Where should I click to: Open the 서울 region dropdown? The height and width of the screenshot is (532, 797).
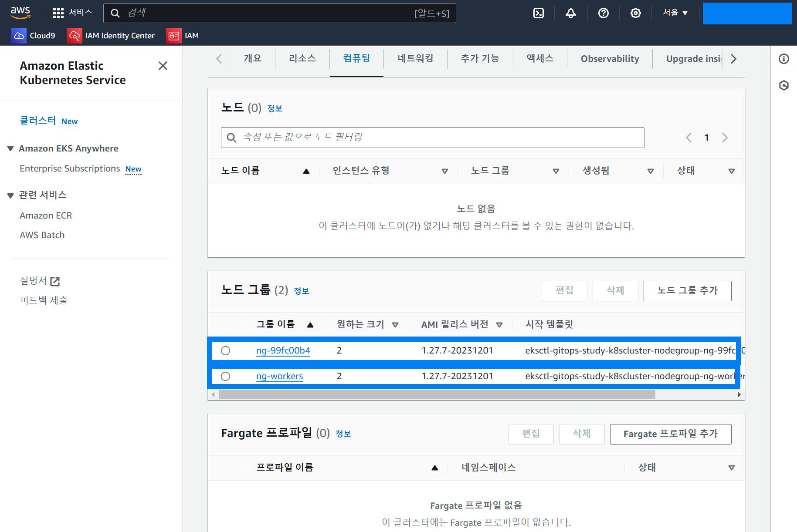coord(675,13)
